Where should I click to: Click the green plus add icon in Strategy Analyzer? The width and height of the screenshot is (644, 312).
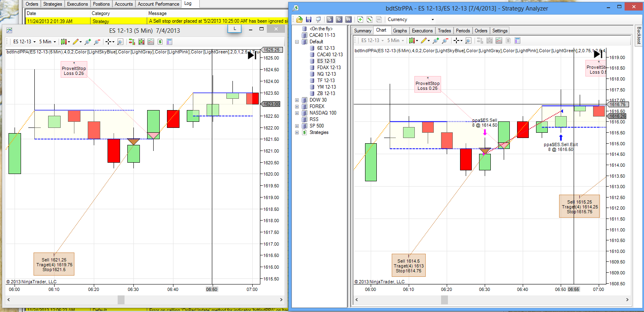point(360,19)
